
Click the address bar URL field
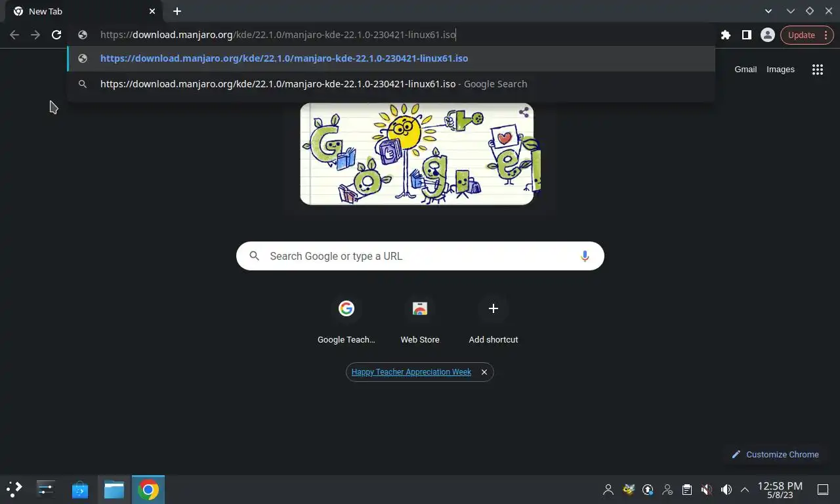pos(390,35)
